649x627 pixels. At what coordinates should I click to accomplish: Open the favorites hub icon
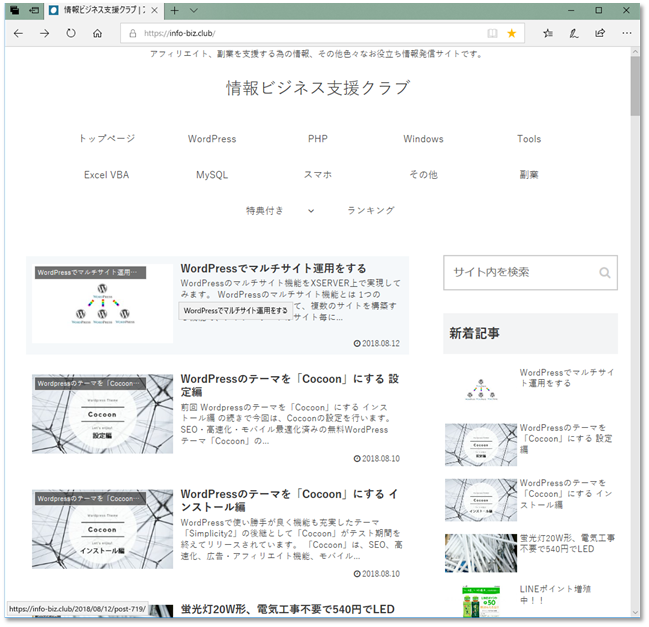pyautogui.click(x=548, y=34)
